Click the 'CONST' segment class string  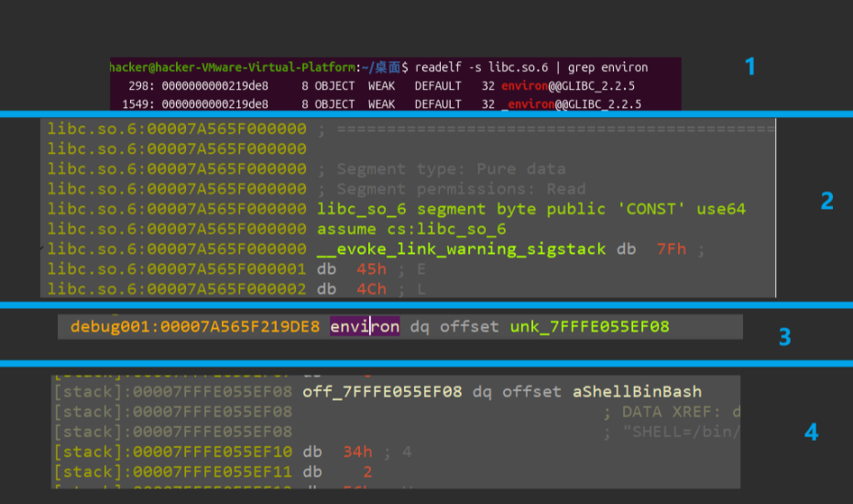(x=651, y=209)
